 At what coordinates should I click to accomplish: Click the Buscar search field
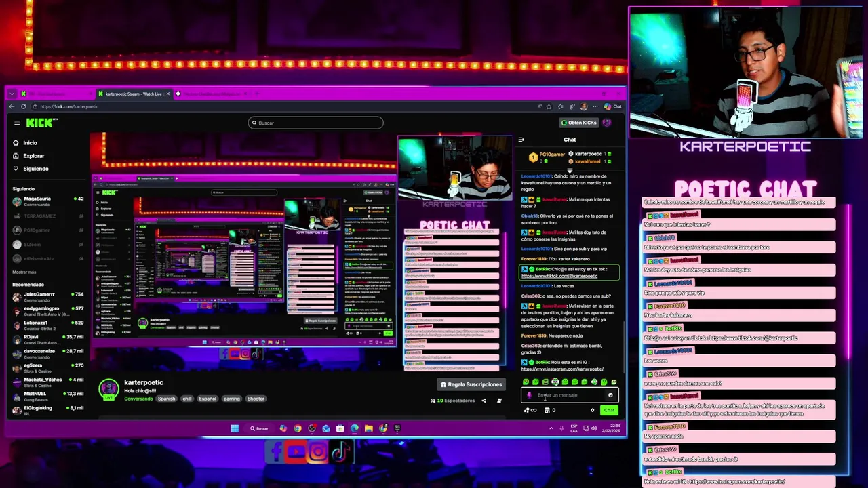316,123
